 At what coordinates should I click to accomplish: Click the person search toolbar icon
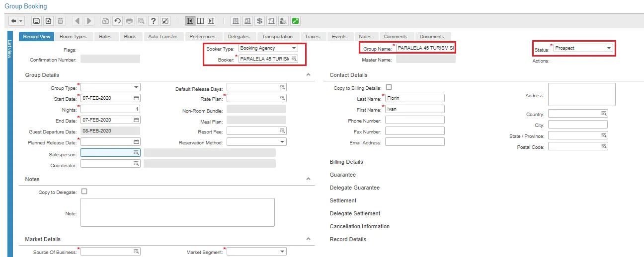pyautogui.click(x=283, y=21)
